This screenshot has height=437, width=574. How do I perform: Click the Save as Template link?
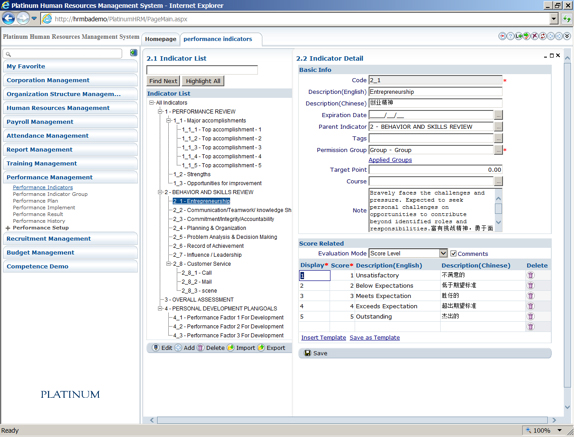374,337
